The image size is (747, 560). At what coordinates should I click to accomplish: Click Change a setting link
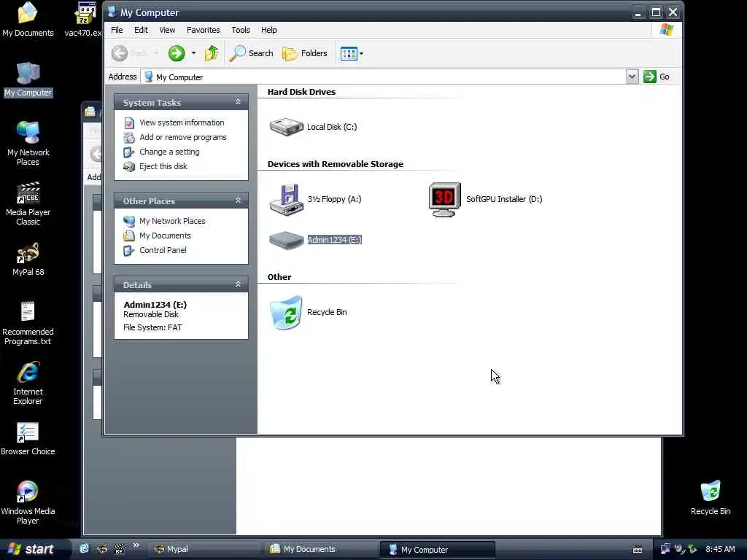(169, 152)
